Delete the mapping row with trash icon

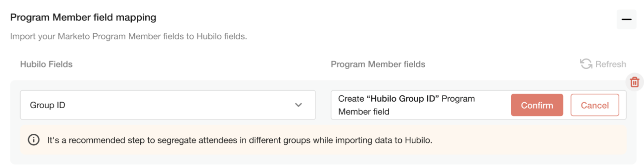tap(634, 82)
